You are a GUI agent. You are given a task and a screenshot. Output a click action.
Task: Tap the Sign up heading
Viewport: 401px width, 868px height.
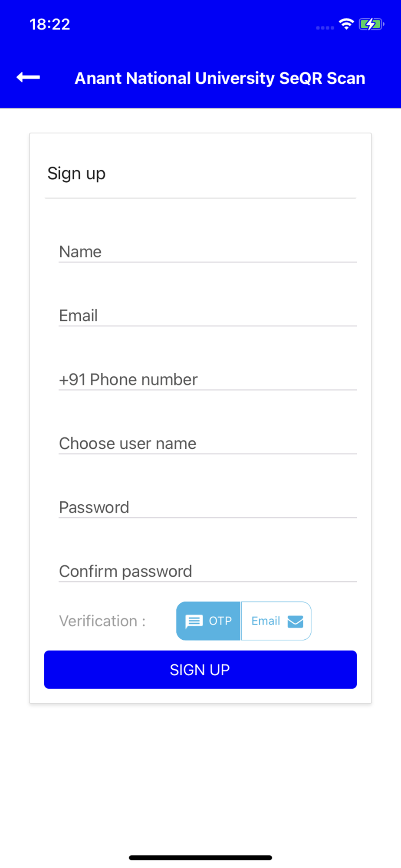click(x=76, y=174)
